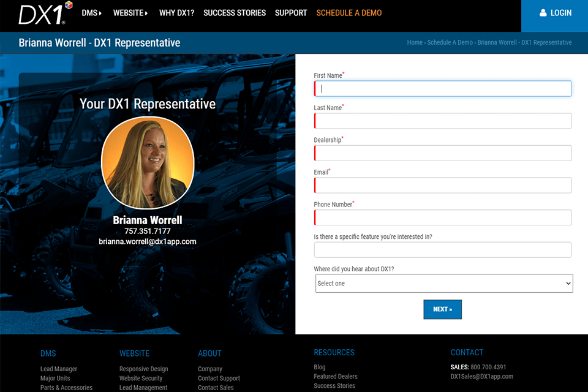Viewport: 588px width, 392px height.
Task: Click the Last Name input
Action: pos(442,121)
